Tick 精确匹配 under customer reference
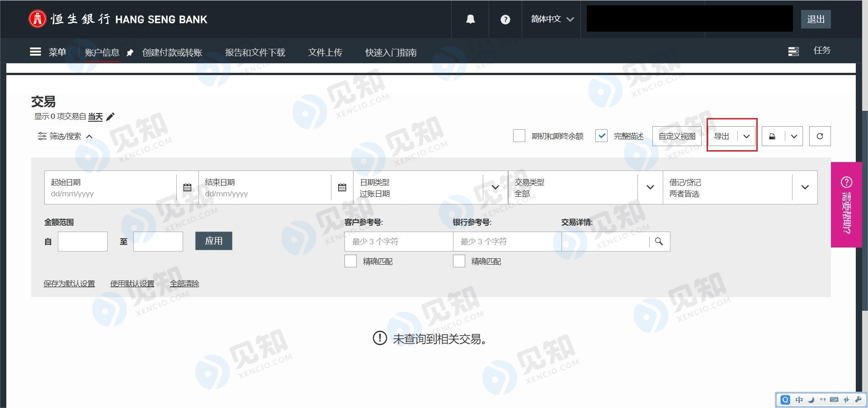 click(350, 261)
